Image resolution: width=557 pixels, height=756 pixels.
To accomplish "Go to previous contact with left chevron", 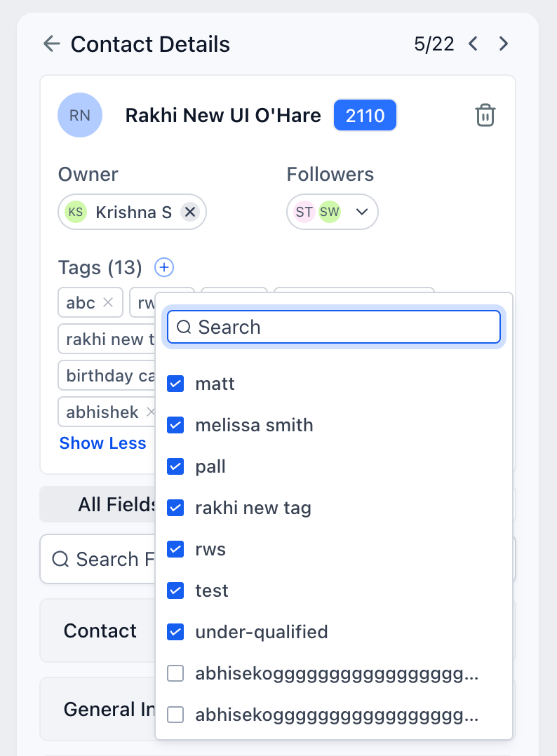I will (x=474, y=44).
